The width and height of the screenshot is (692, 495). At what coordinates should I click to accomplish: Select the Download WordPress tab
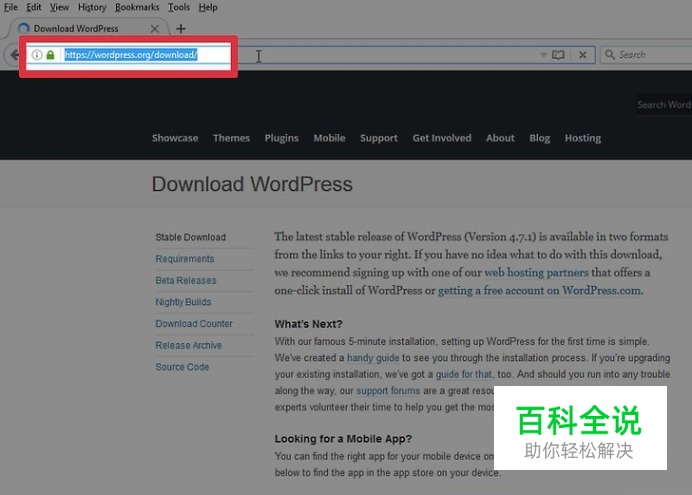click(x=88, y=29)
